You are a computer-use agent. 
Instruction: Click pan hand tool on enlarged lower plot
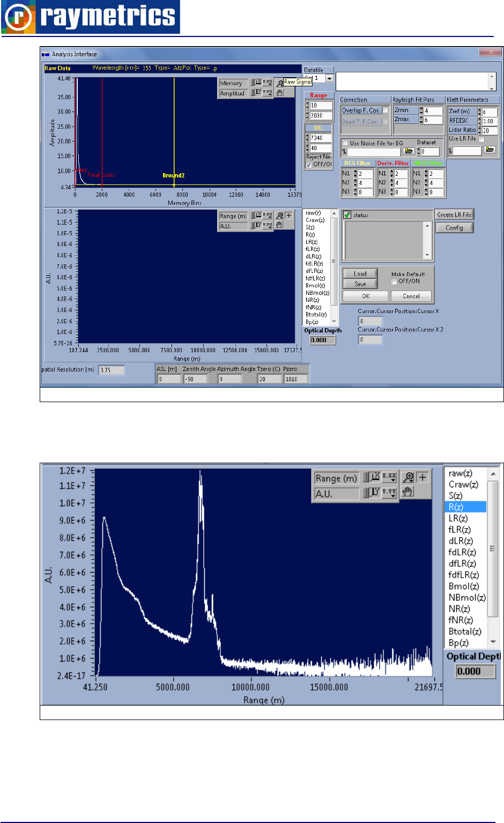tap(408, 492)
